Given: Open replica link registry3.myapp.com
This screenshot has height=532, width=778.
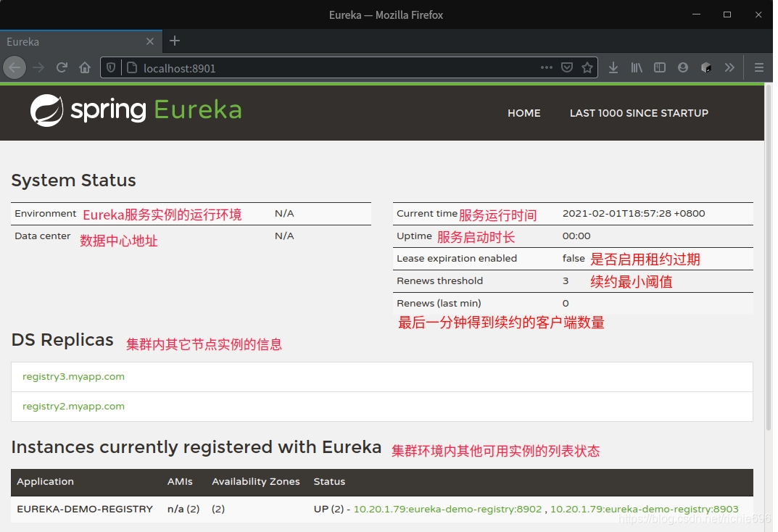Looking at the screenshot, I should tap(73, 377).
